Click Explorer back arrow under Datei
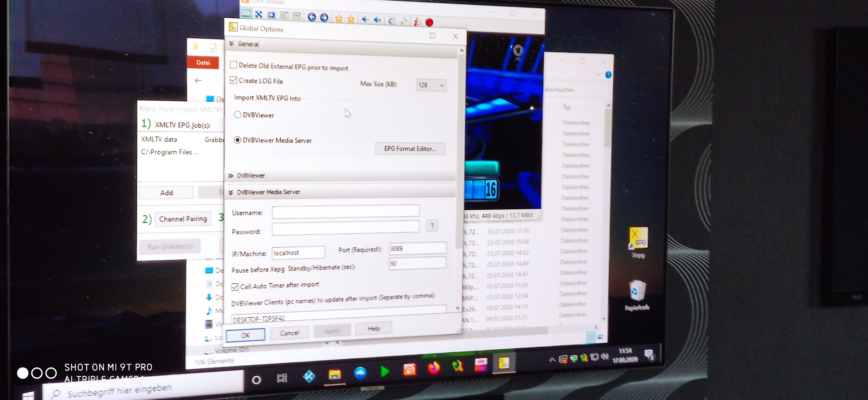This screenshot has width=868, height=400. click(198, 80)
